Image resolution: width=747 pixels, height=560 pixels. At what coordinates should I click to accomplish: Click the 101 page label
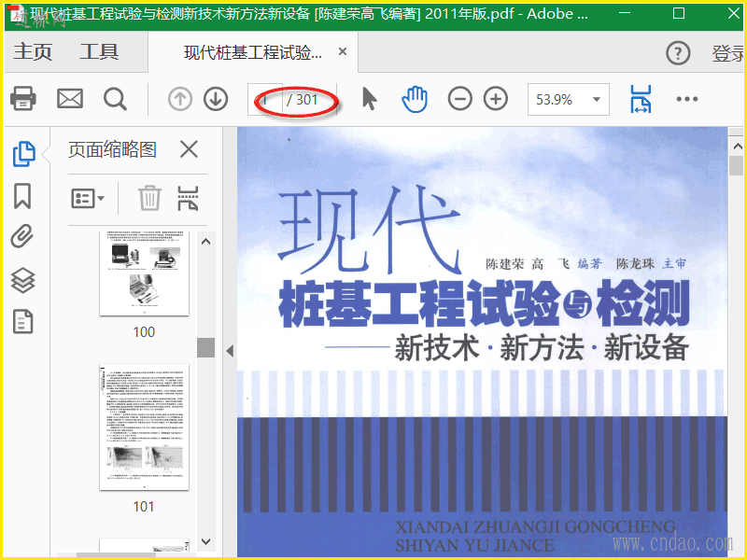click(x=144, y=506)
